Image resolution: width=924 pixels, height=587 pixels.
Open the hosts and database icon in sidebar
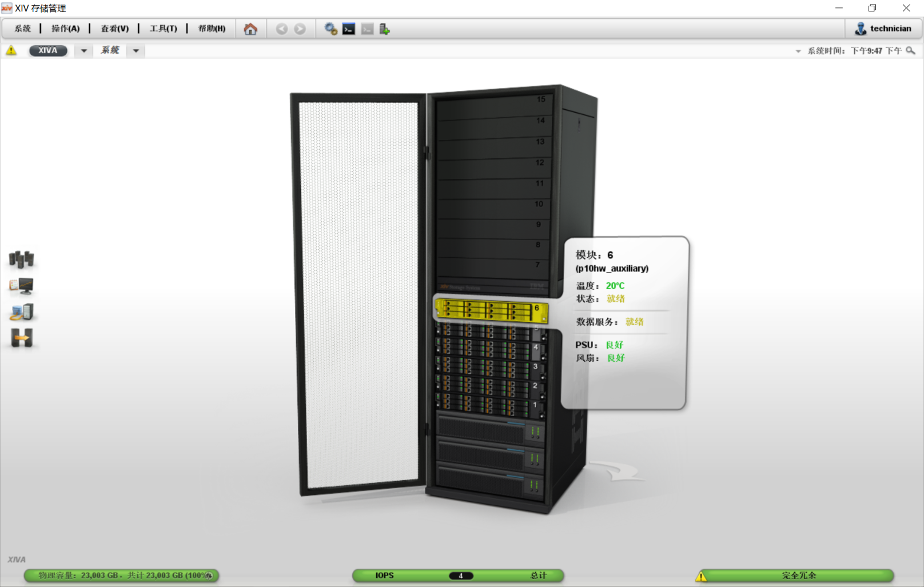tap(22, 312)
